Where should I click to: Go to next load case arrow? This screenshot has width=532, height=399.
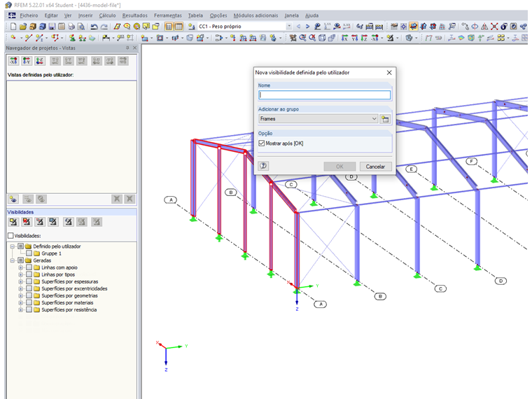click(x=307, y=27)
